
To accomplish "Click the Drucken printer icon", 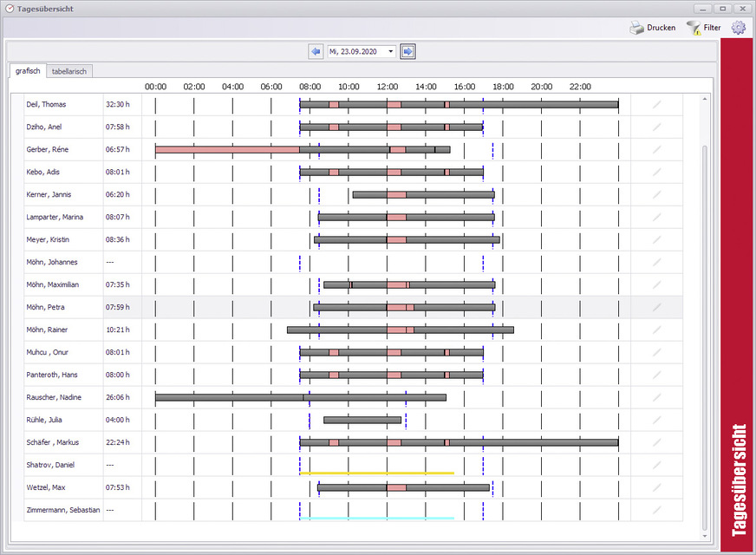I will tap(636, 28).
